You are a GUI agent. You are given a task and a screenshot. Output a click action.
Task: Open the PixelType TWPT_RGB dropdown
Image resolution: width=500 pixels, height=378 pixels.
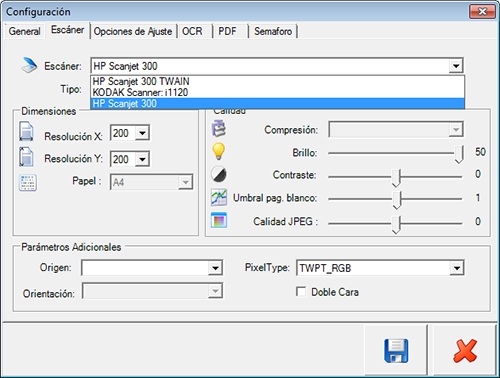click(x=456, y=268)
